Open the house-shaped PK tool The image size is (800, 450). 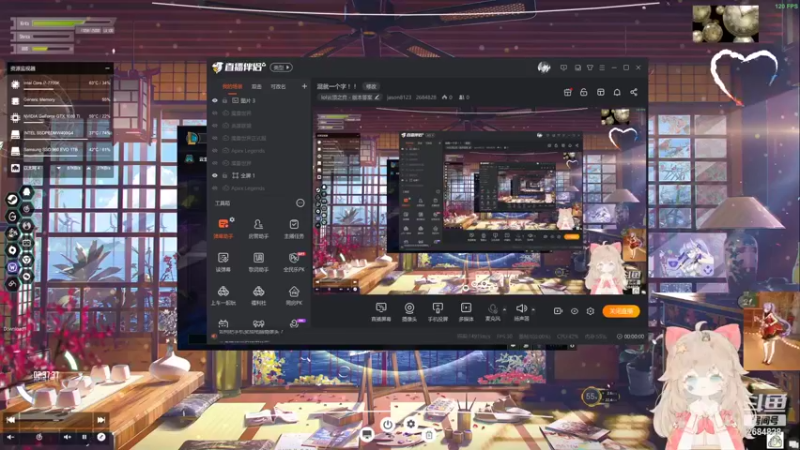[x=294, y=295]
